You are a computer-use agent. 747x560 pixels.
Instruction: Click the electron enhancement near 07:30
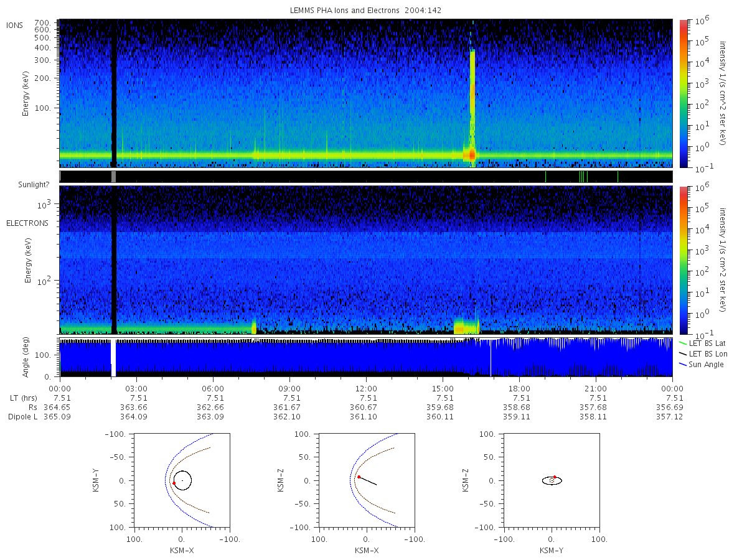coord(254,327)
